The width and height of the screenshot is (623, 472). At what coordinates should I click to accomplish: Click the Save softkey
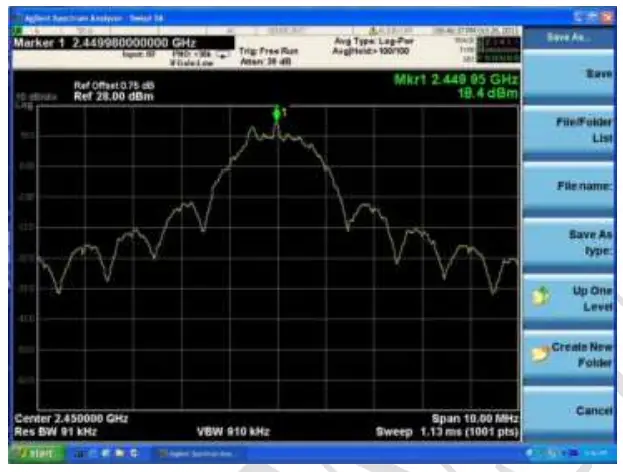pyautogui.click(x=568, y=75)
